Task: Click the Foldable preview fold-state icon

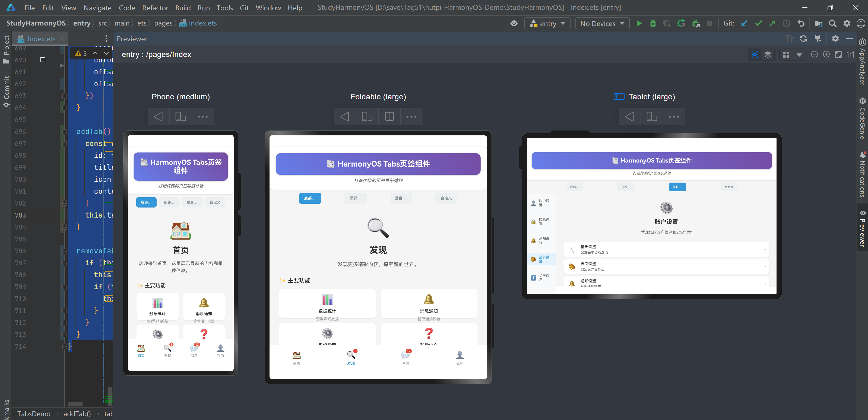Action: (389, 117)
